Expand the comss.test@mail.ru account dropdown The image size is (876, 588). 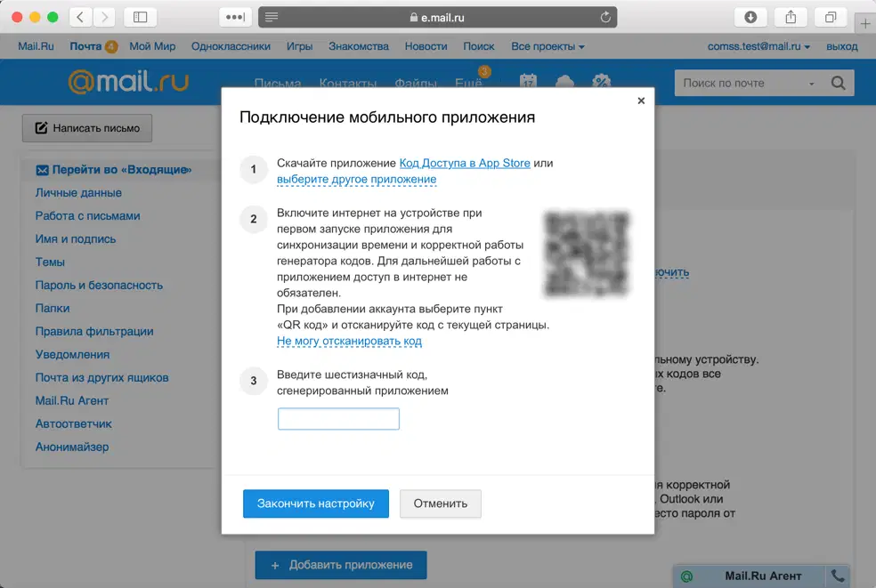pos(755,45)
